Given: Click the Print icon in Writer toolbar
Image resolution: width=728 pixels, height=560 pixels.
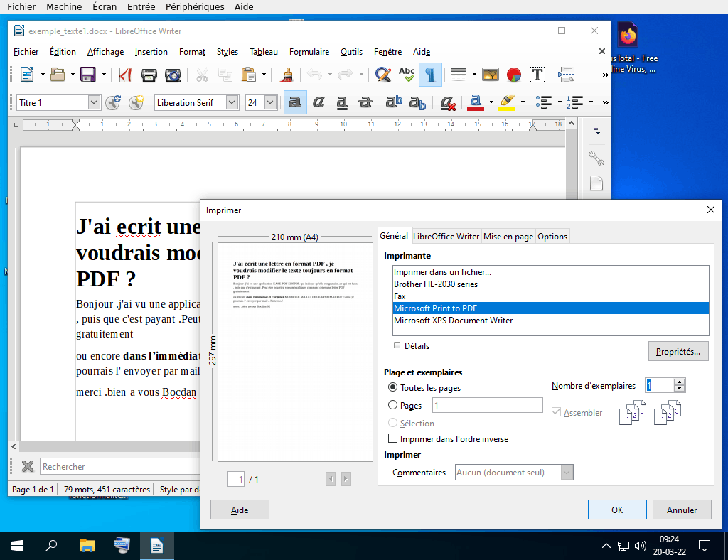Looking at the screenshot, I should 149,75.
